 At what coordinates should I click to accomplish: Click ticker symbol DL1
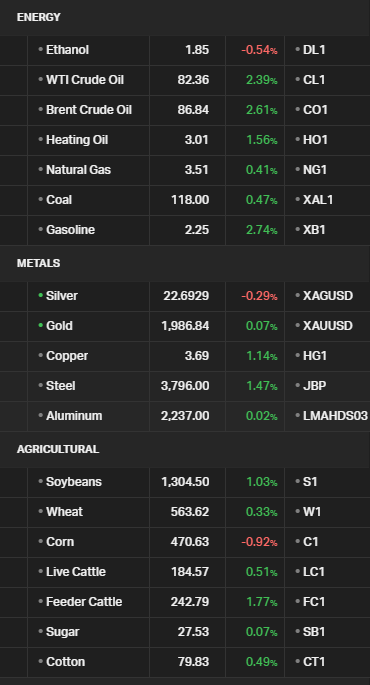[x=314, y=50]
